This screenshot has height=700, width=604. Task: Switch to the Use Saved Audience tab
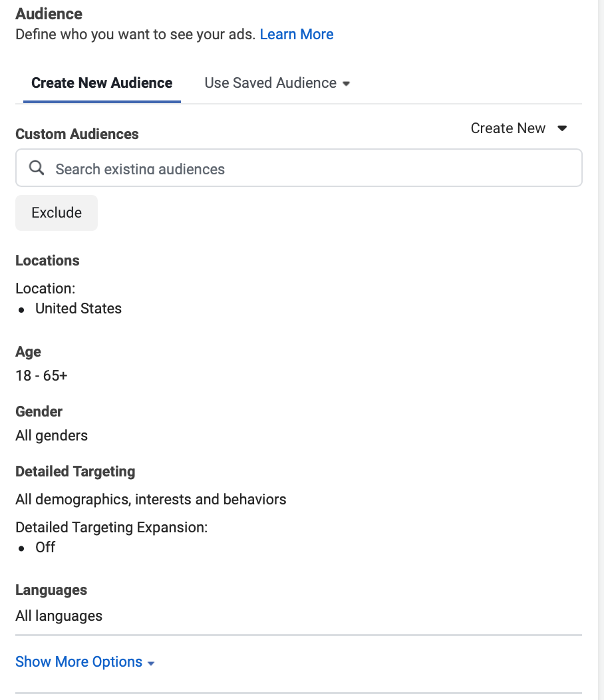pos(270,83)
